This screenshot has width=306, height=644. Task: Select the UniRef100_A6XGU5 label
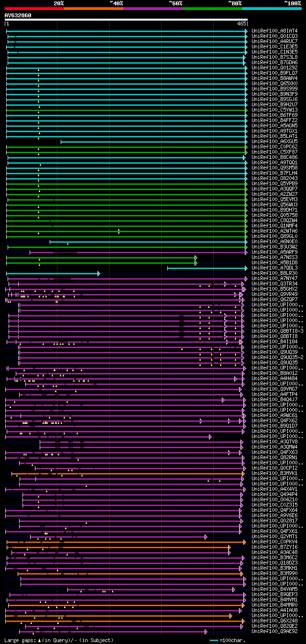click(x=274, y=141)
